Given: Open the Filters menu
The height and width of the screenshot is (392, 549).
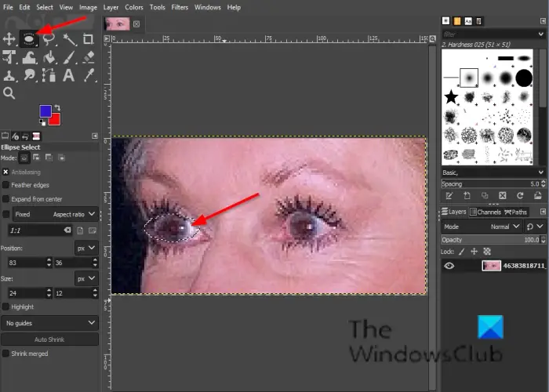Looking at the screenshot, I should pos(180,7).
